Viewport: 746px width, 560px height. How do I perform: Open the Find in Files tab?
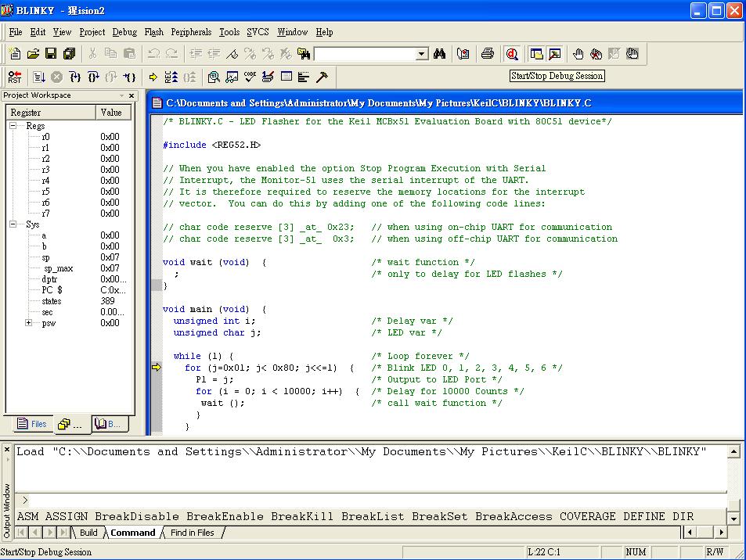[192, 533]
